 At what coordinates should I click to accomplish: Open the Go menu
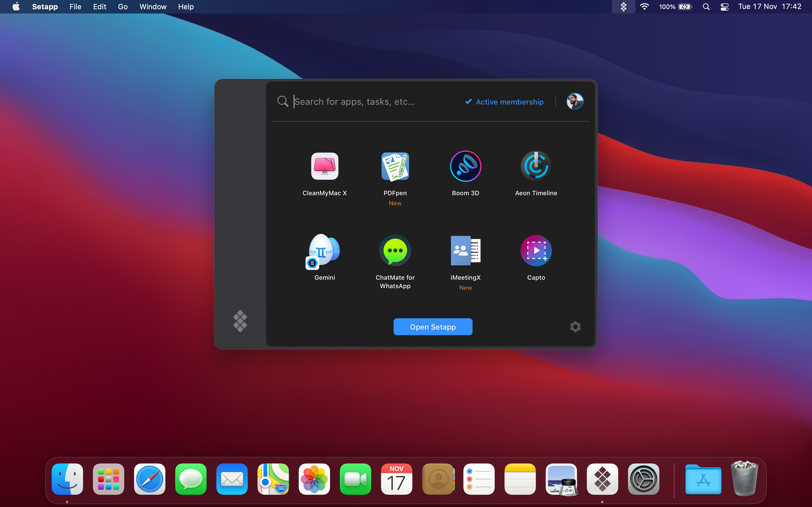click(123, 7)
